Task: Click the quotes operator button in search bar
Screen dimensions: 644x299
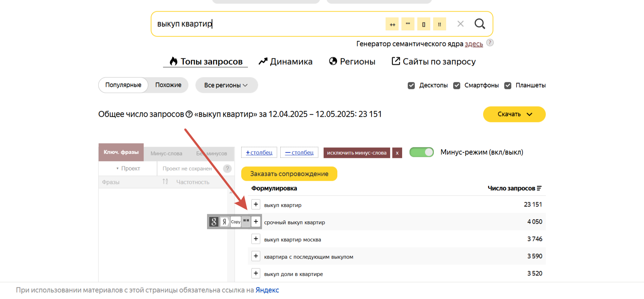Action: (408, 24)
